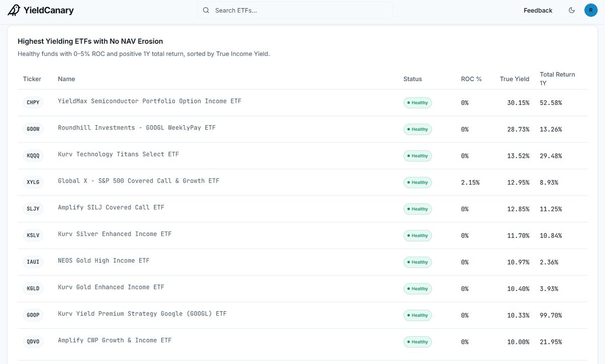Click the 8.93% Total Return value
605x364 pixels.
point(549,183)
